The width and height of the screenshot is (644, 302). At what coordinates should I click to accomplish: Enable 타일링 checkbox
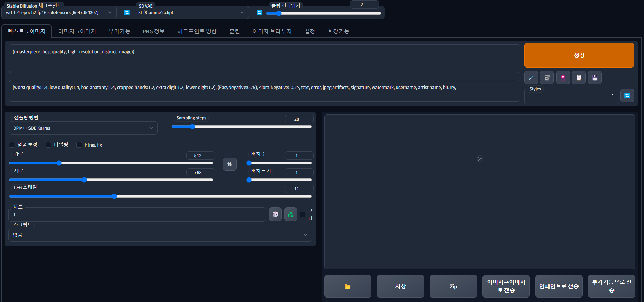click(x=48, y=145)
